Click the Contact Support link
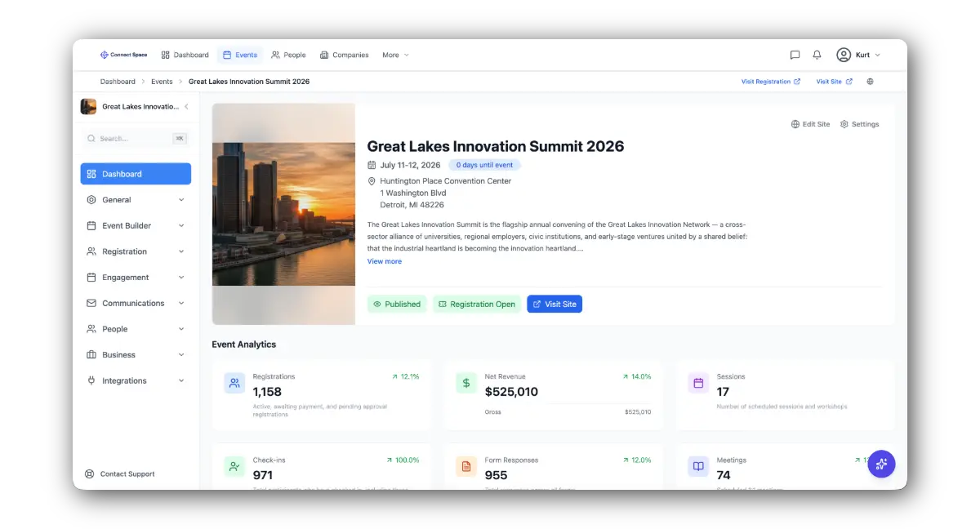 120,473
